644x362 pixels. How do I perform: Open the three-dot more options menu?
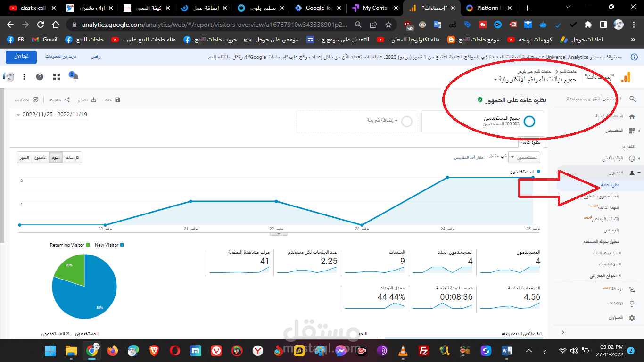24,77
